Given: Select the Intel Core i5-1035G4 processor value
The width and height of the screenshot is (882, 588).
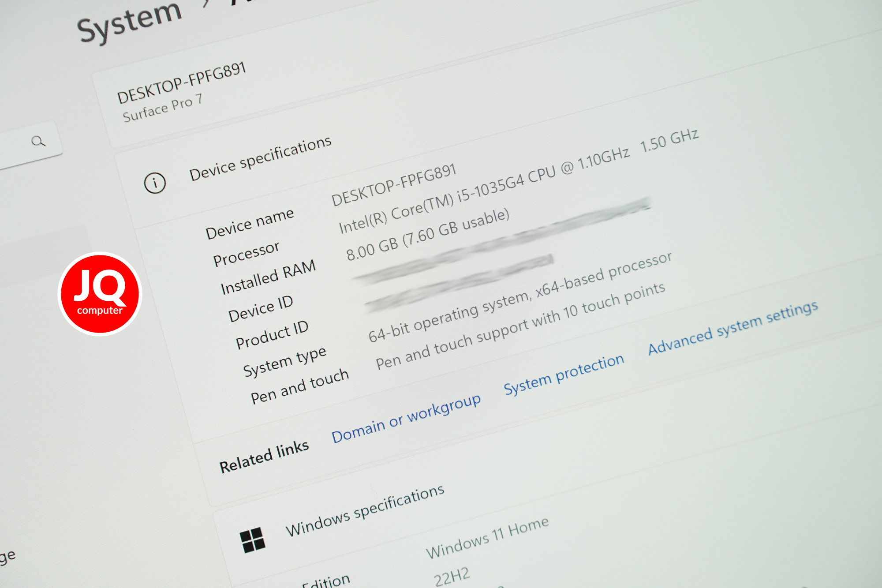Looking at the screenshot, I should [484, 190].
